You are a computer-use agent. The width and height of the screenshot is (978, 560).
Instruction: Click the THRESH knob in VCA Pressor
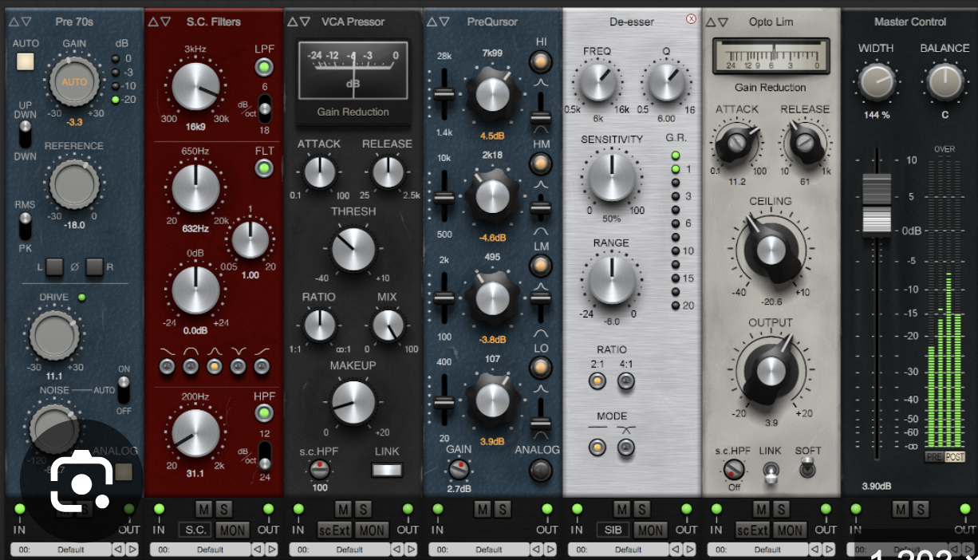(353, 249)
